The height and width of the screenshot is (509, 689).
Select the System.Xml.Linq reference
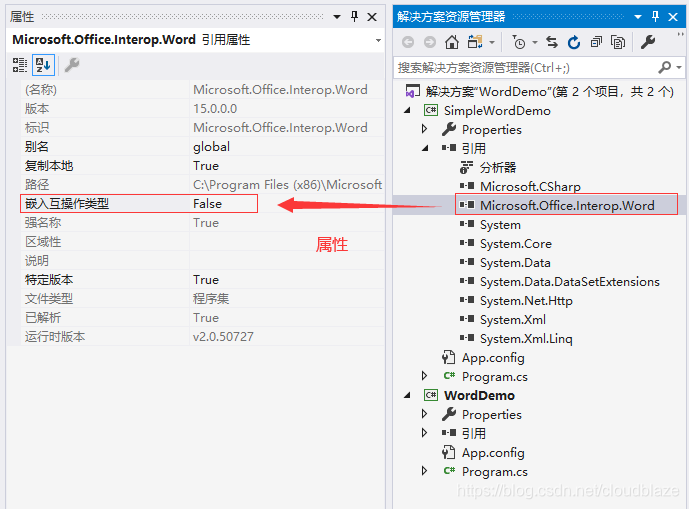526,339
